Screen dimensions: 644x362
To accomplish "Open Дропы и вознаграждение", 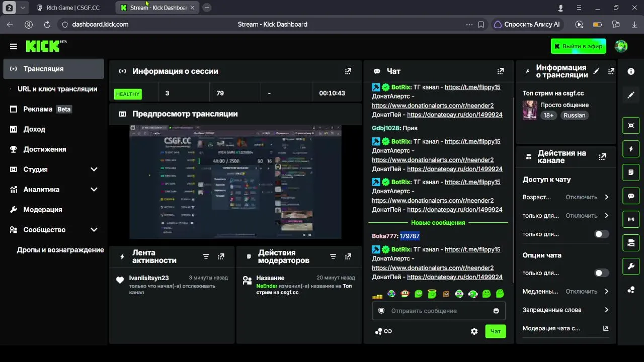I will pos(54,250).
